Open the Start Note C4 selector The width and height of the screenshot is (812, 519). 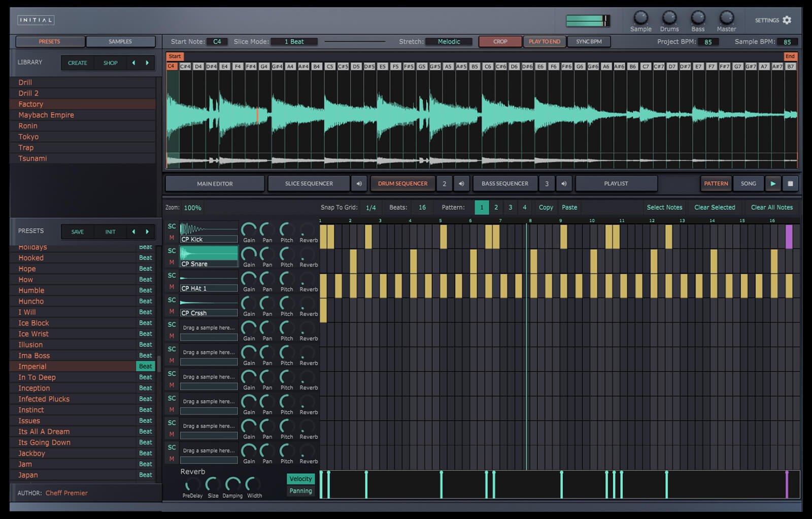pyautogui.click(x=217, y=42)
